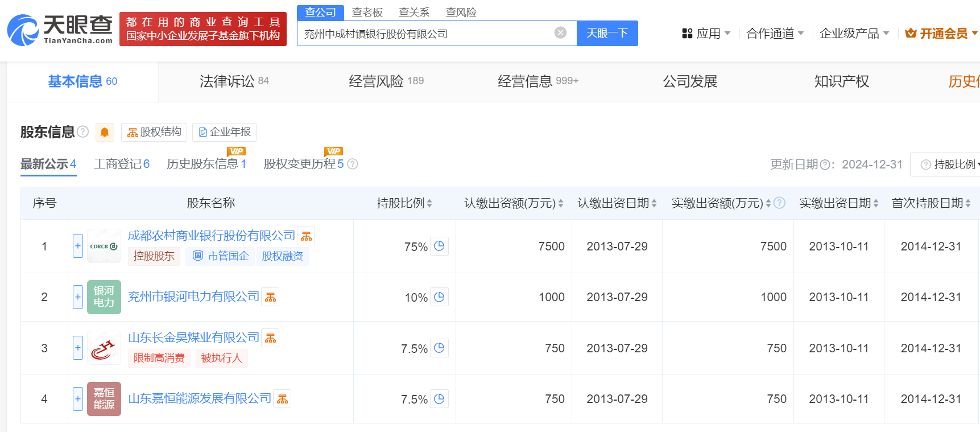Open 成都农村商业银行股份有限公司 link
The image size is (980, 432).
coord(212,236)
